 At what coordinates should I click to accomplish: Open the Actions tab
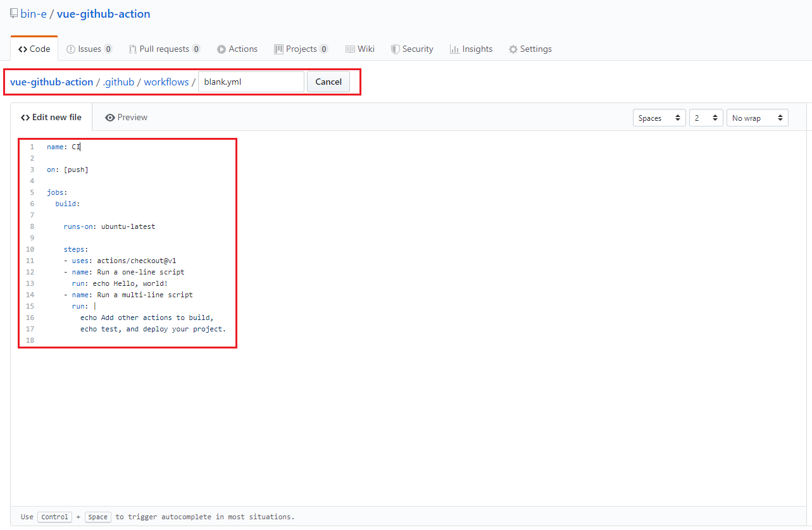(237, 49)
